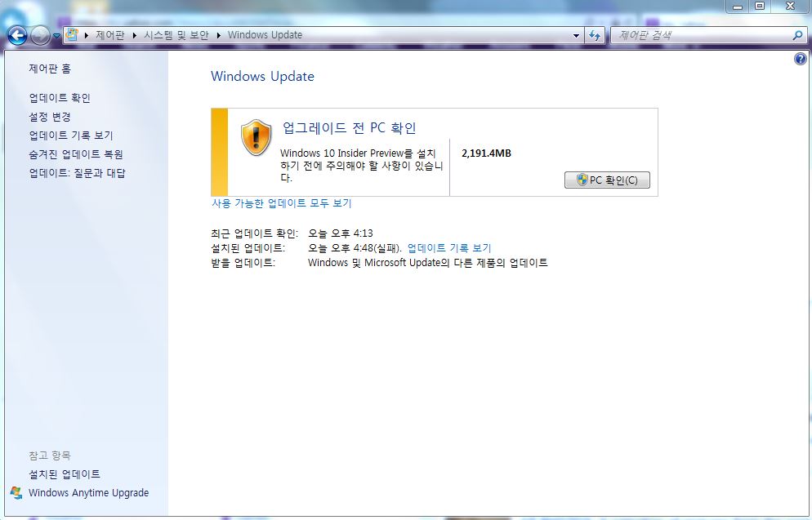Click the 받을 업데이트 value text
Viewport: 812px width, 520px height.
pos(428,263)
